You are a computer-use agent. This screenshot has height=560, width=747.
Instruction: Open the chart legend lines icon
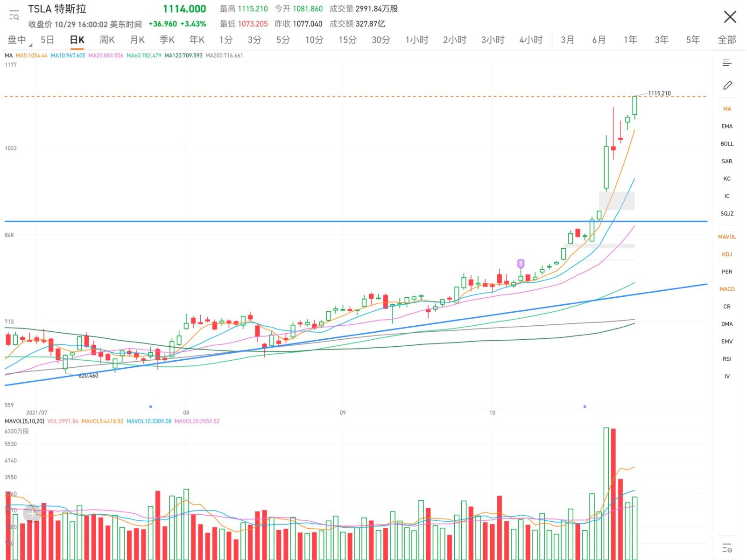(x=727, y=63)
